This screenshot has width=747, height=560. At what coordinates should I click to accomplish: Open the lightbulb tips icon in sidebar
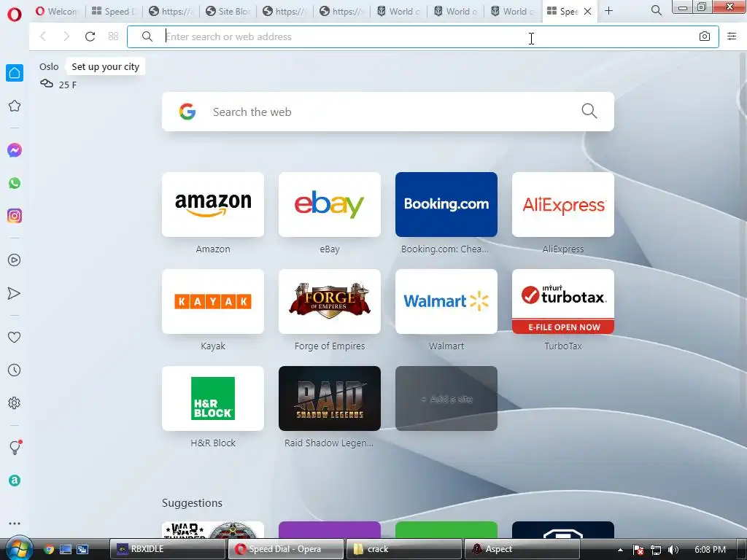coord(15,447)
